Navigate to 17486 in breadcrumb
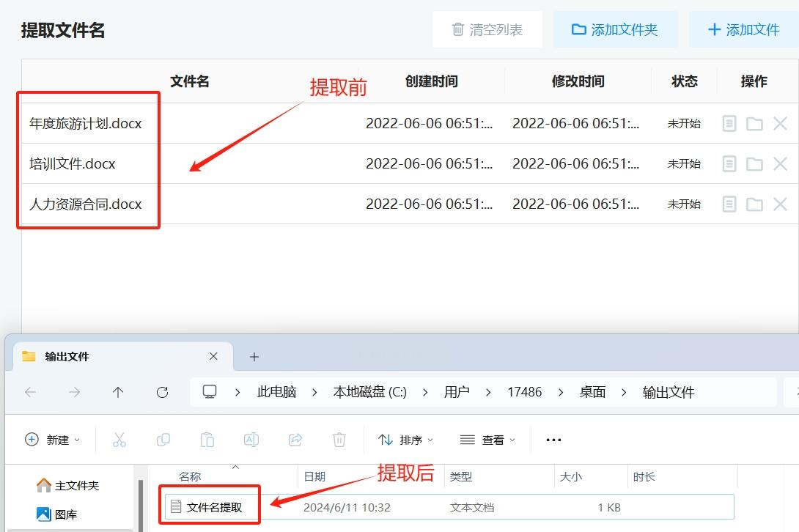The image size is (799, 532). (524, 392)
